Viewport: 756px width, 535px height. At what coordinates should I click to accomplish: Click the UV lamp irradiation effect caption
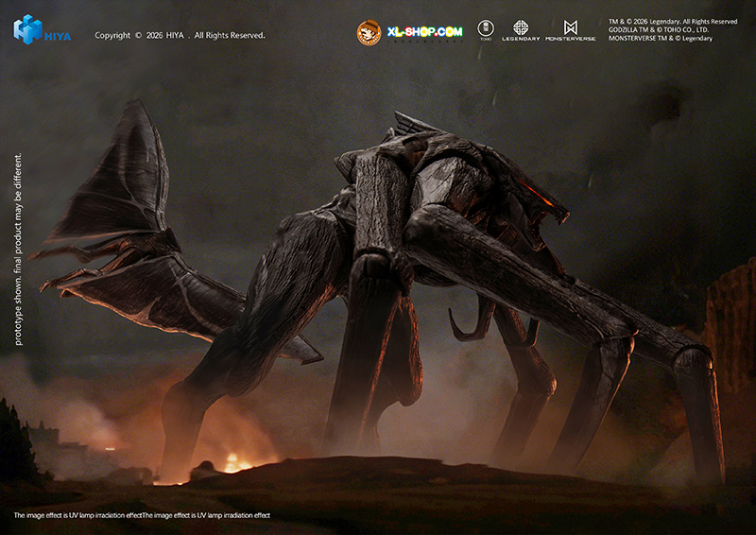[142, 515]
